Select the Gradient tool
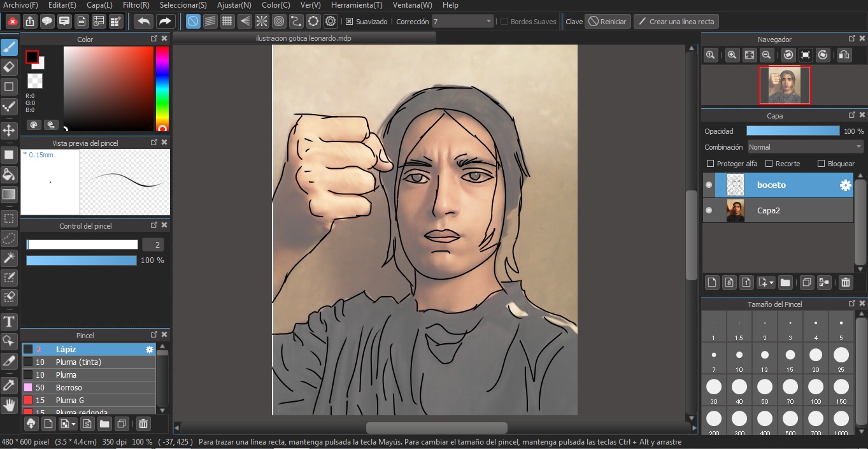The width and height of the screenshot is (868, 449). coord(9,194)
